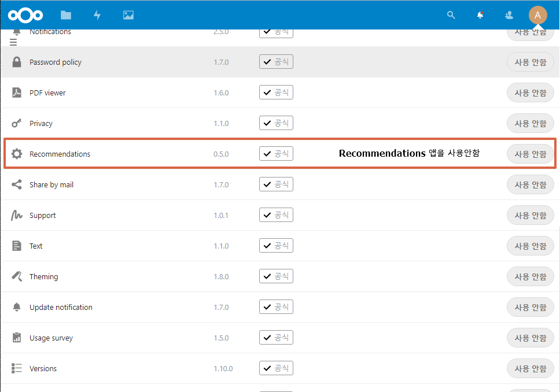Click the Versions list icon
This screenshot has height=392, width=560.
[16, 368]
